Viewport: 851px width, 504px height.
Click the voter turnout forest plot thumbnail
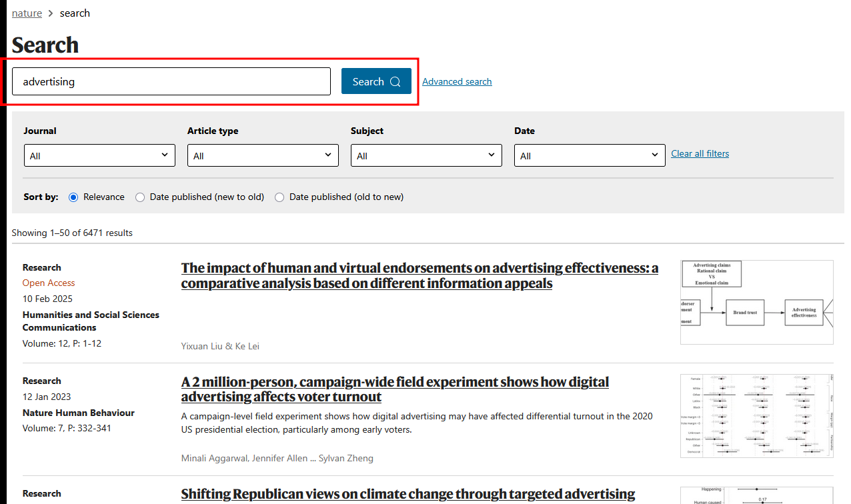tap(756, 416)
